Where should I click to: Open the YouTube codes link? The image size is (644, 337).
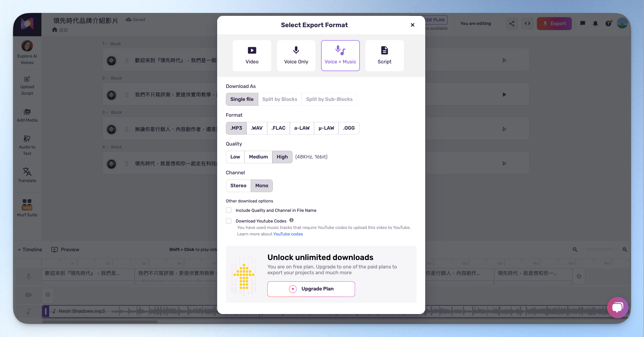[x=288, y=234]
